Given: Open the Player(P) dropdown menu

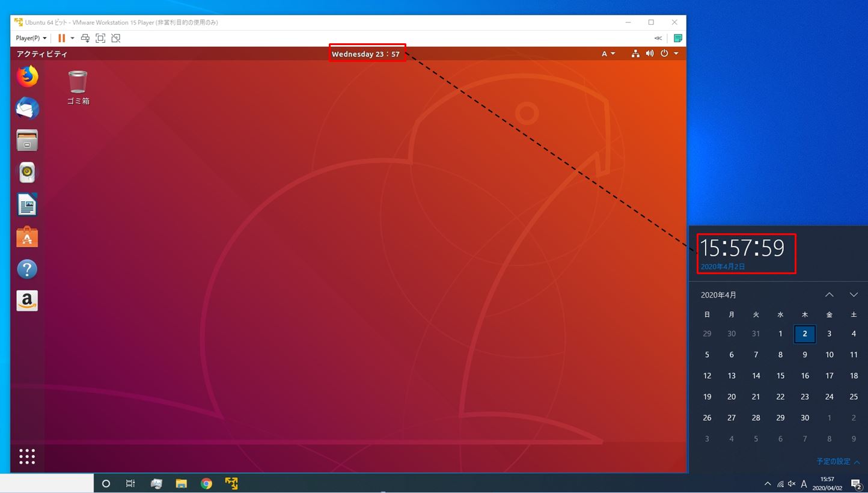Looking at the screenshot, I should coord(31,38).
